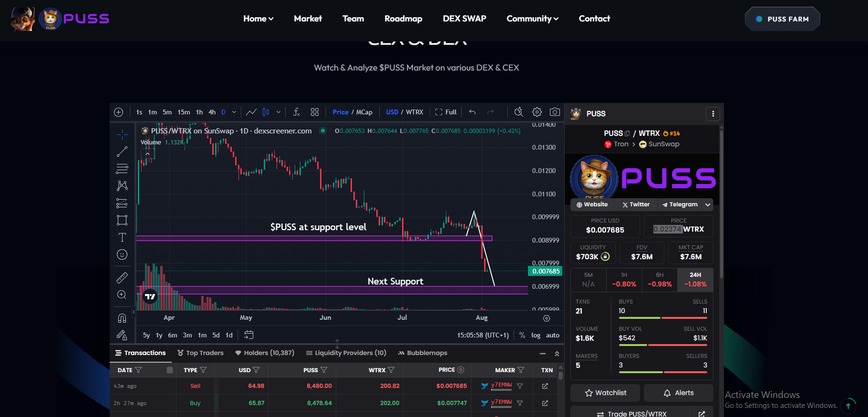Open the Fibonacci retracement tools
This screenshot has height=417, width=868.
click(x=122, y=169)
